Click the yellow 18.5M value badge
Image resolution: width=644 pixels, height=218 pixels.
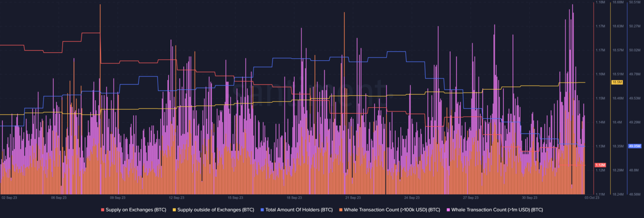tap(617, 82)
